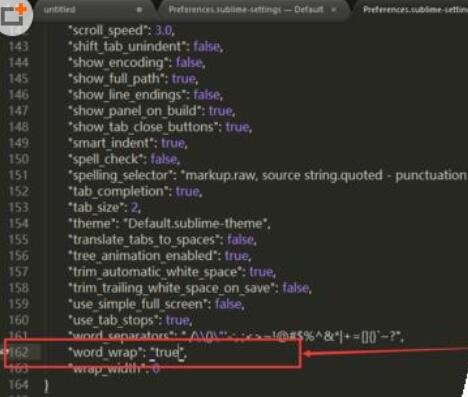Viewport: 468px width, 397px height.
Task: Click the true value of smart_indent
Action: pos(173,143)
